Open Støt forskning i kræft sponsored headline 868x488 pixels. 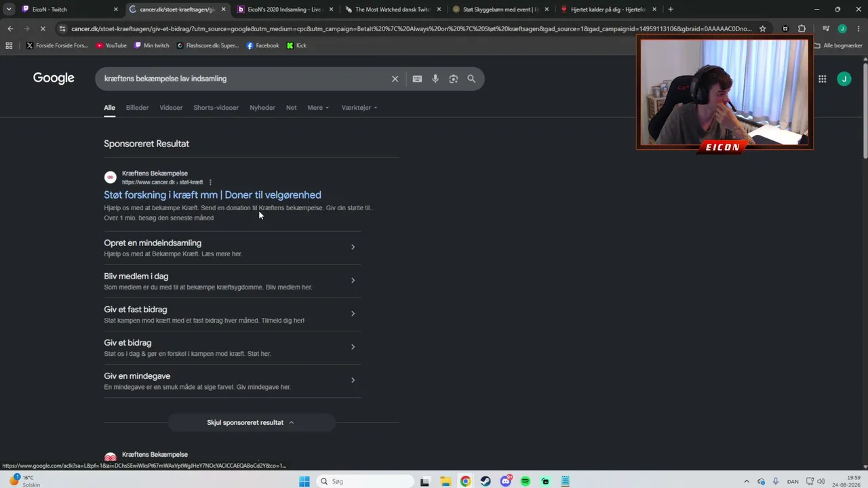pos(212,195)
